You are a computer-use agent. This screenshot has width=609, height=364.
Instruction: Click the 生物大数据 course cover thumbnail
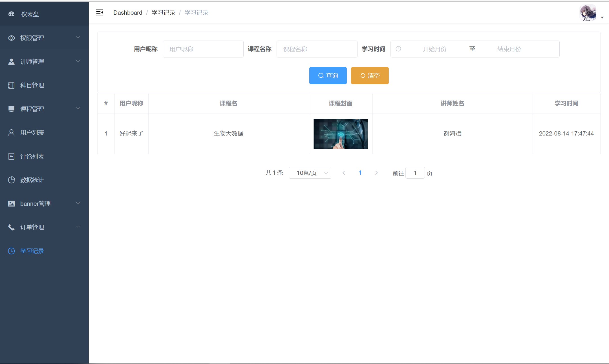click(x=341, y=134)
